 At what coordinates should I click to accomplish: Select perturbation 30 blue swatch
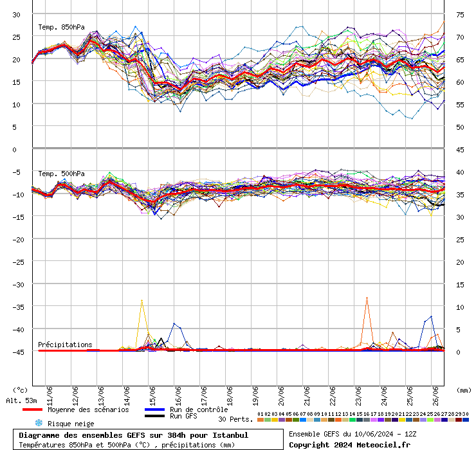[x=465, y=420]
